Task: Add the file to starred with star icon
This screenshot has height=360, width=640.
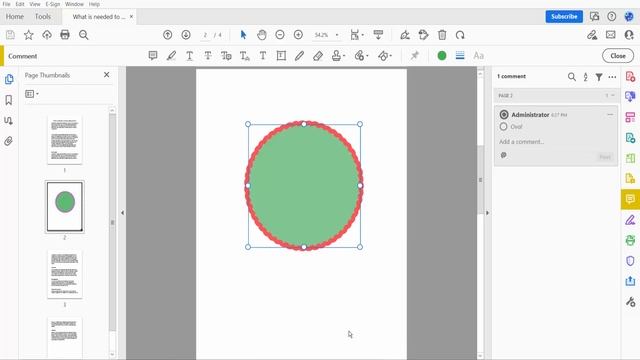Action: (x=28, y=35)
